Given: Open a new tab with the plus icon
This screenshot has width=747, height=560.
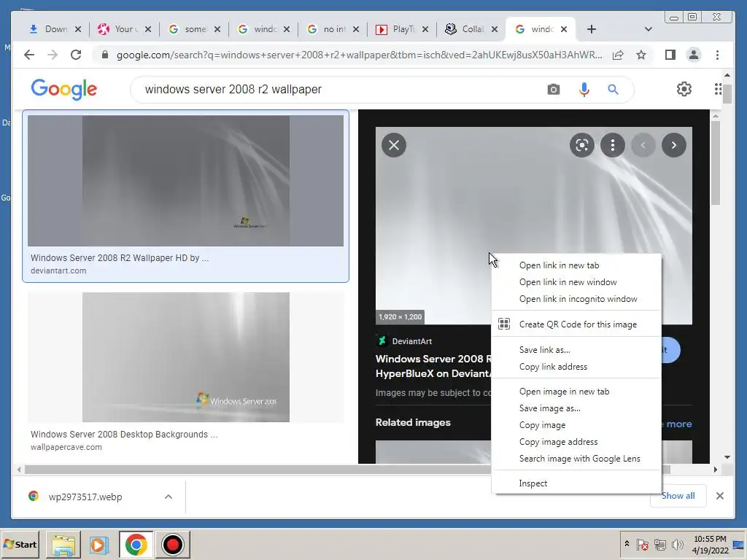Looking at the screenshot, I should coord(591,29).
